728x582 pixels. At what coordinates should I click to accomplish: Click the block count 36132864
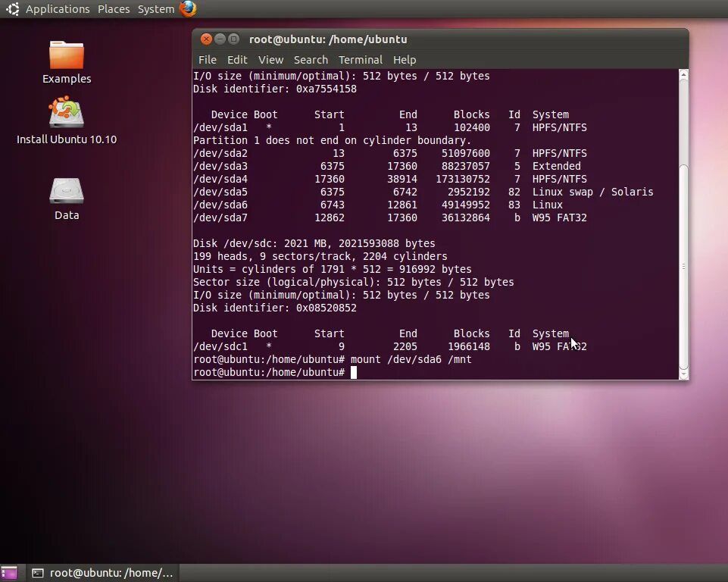tap(466, 217)
